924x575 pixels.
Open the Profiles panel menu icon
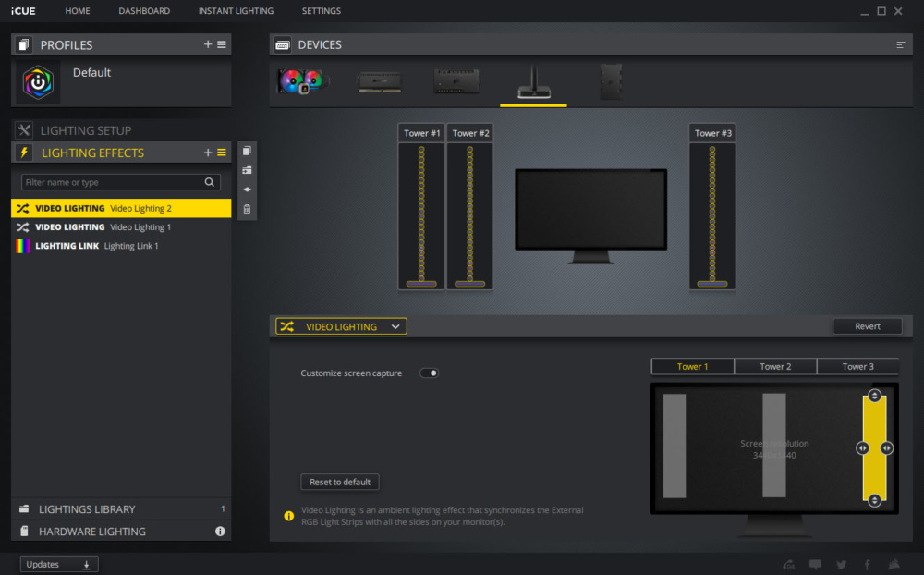coord(222,44)
